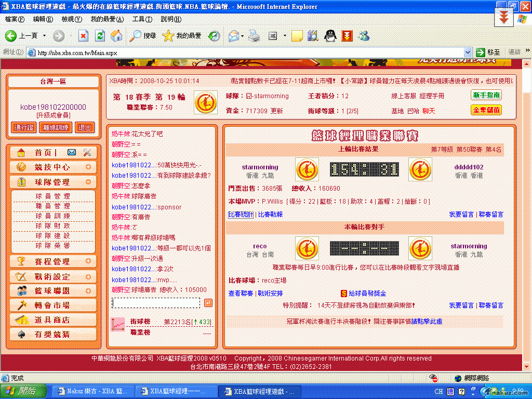Open the 工具(T) menu
The width and height of the screenshot is (532, 399).
pos(142,19)
